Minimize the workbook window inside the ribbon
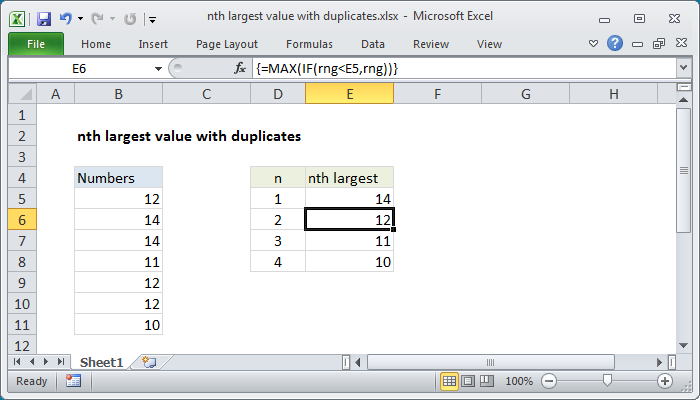700x400 pixels. point(638,44)
